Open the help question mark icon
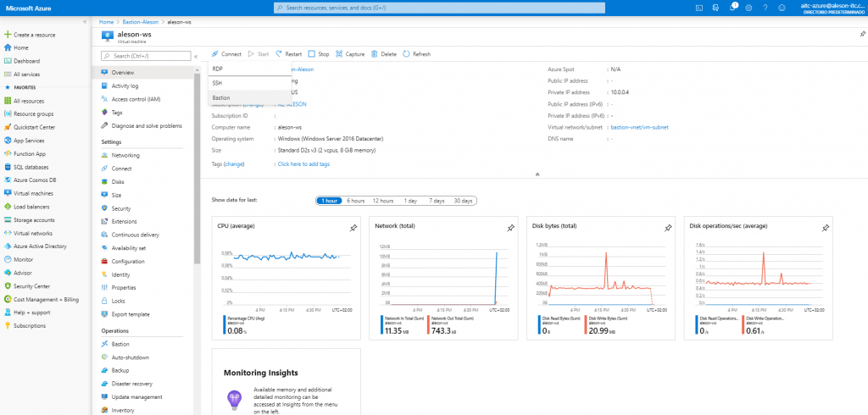Image resolution: width=868 pixels, height=415 pixels. pos(765,8)
